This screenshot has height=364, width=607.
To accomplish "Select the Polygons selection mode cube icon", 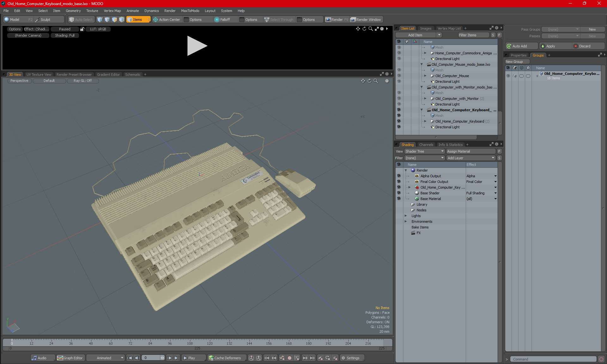I will coord(114,20).
